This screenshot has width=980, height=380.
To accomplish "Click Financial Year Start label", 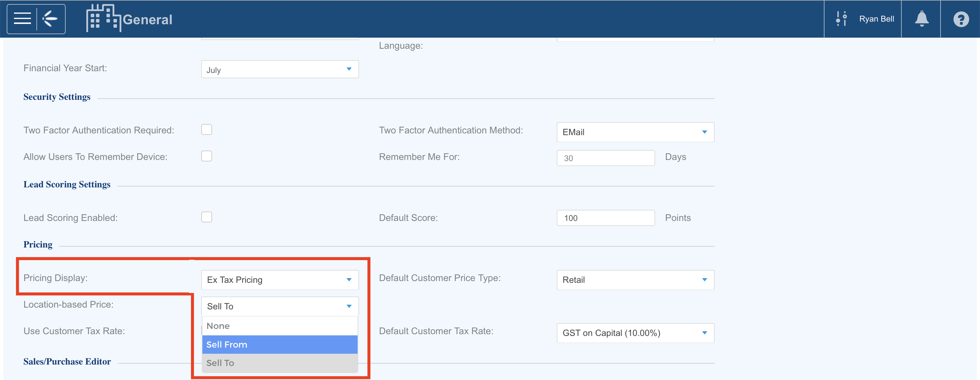I will (x=65, y=68).
